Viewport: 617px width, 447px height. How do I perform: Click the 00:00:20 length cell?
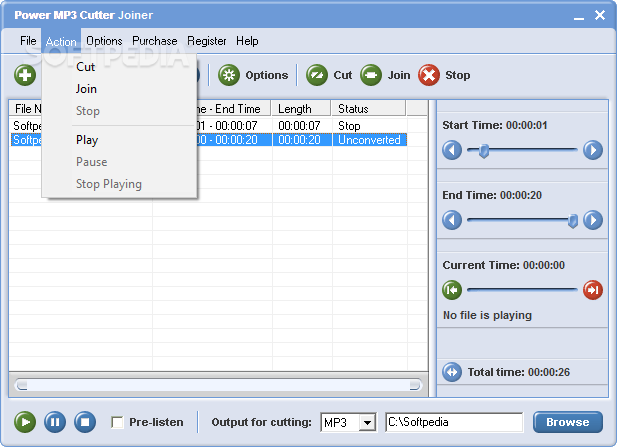301,140
